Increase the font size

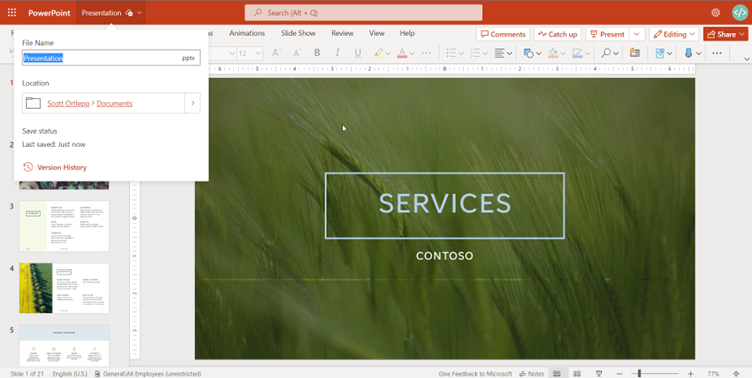point(276,53)
